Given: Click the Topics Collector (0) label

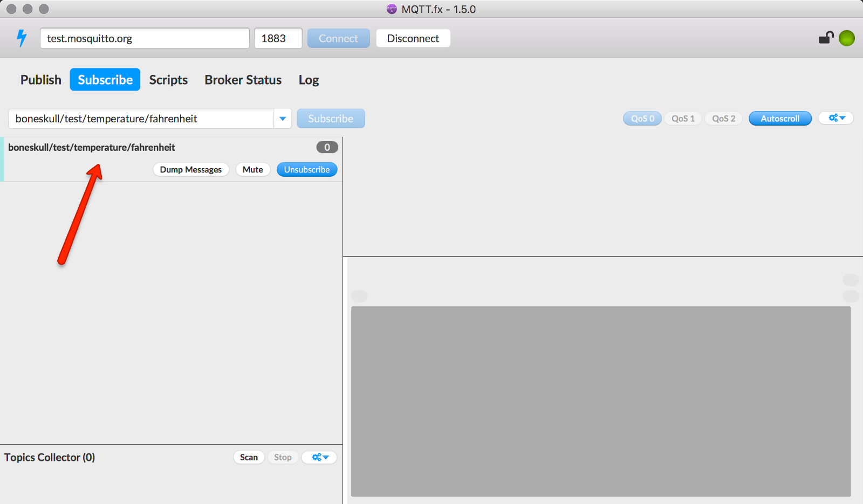Looking at the screenshot, I should point(50,457).
